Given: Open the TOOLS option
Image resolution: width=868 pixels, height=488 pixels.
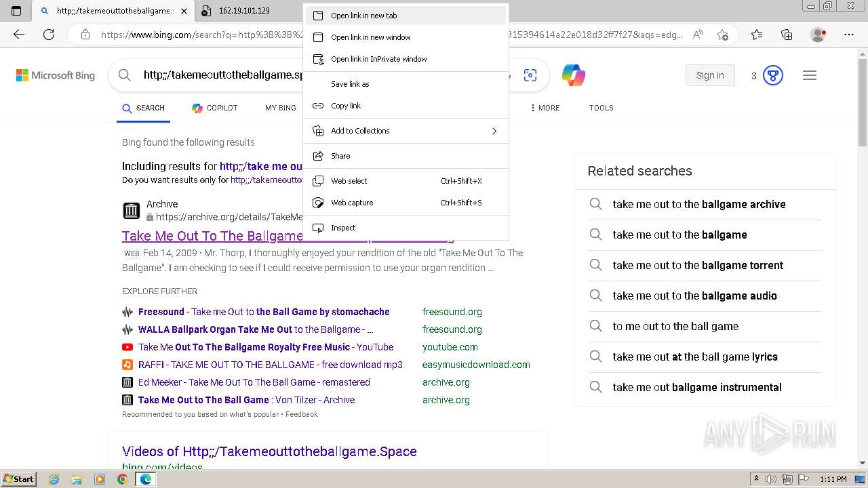Looking at the screenshot, I should 601,108.
